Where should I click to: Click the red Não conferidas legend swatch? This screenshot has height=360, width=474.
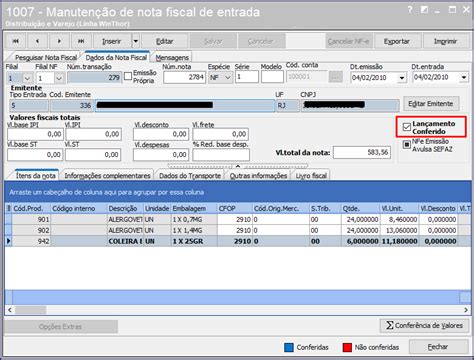click(x=347, y=347)
